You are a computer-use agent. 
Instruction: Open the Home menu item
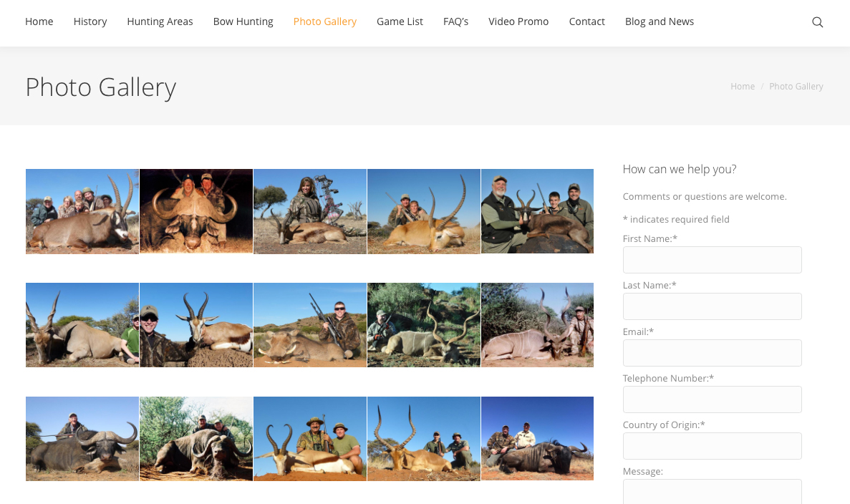point(39,21)
